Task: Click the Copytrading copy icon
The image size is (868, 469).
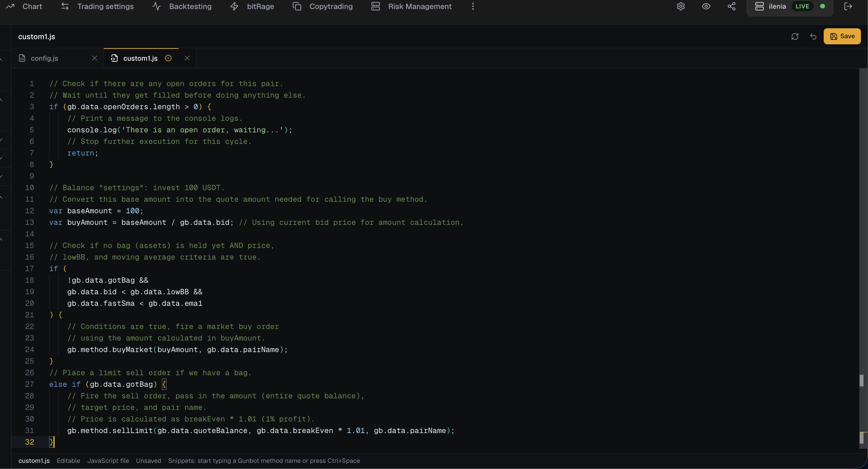Action: point(297,6)
